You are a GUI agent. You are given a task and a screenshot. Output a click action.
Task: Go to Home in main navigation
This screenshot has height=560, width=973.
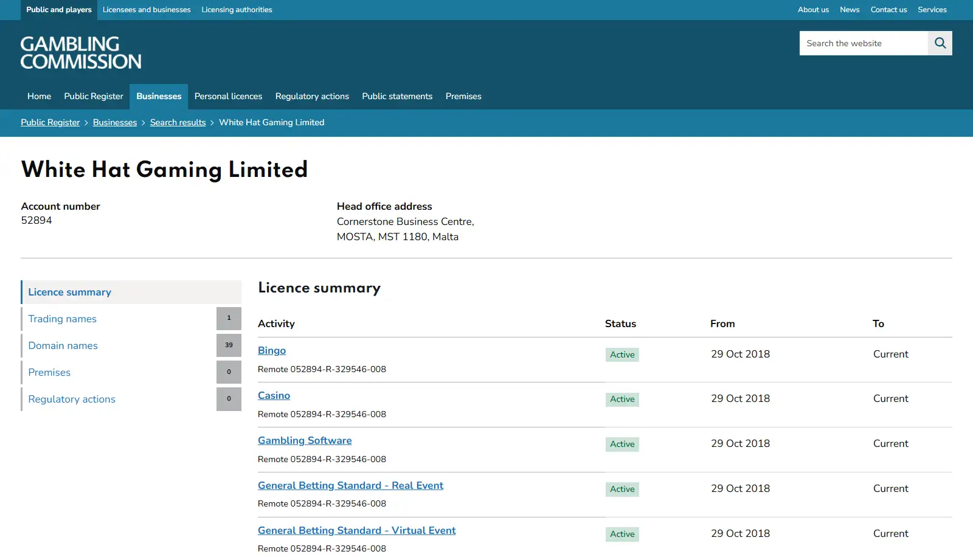[x=39, y=96]
